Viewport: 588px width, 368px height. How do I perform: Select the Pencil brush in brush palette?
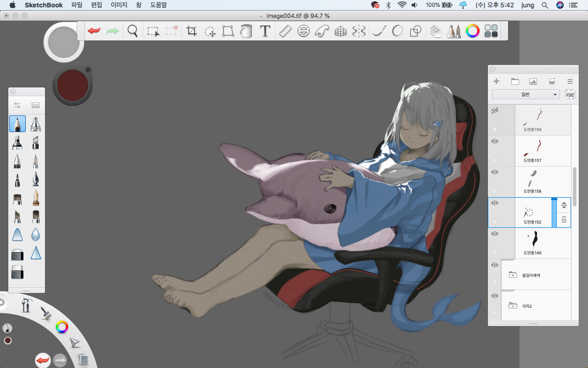click(x=17, y=124)
